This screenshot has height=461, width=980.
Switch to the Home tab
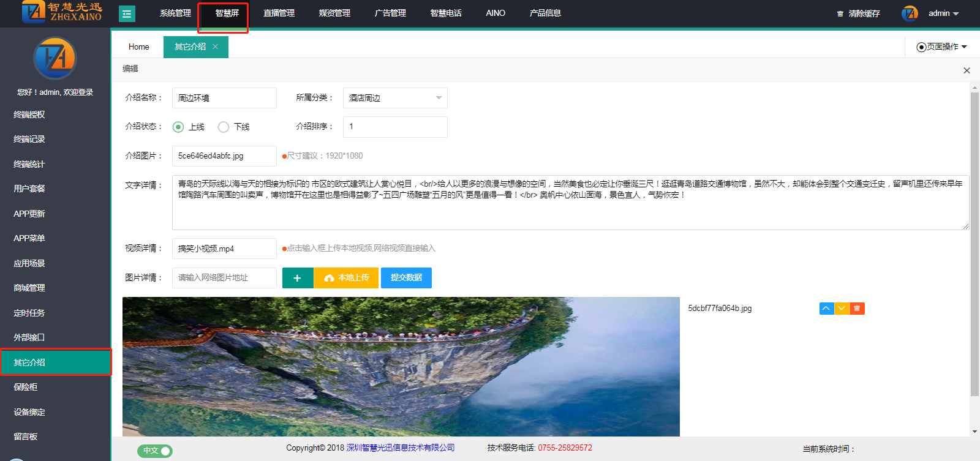click(138, 47)
